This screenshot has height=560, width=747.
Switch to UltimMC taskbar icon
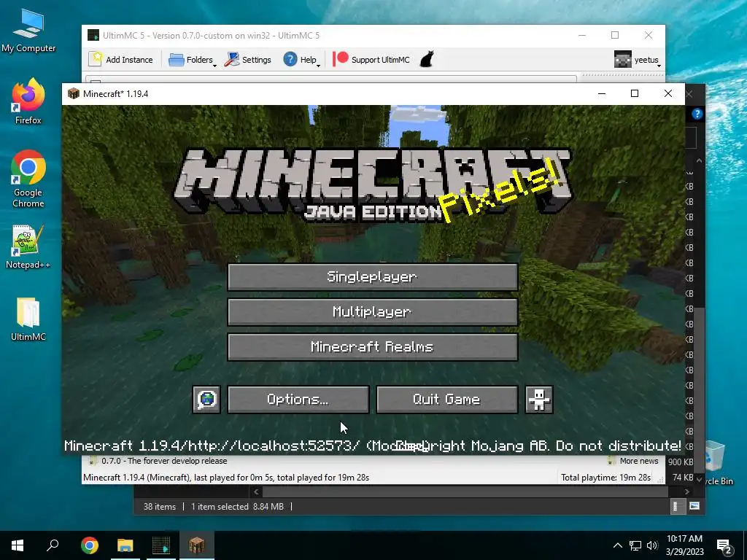pyautogui.click(x=161, y=545)
